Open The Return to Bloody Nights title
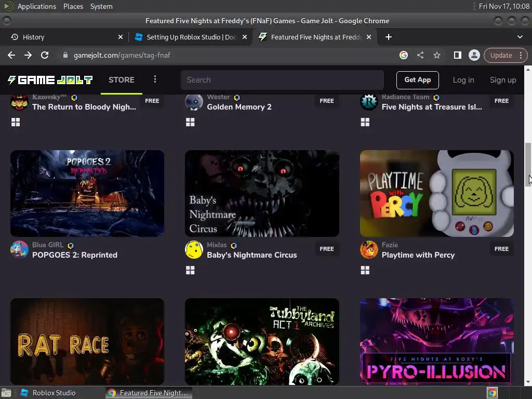This screenshot has height=399, width=532. 84,107
